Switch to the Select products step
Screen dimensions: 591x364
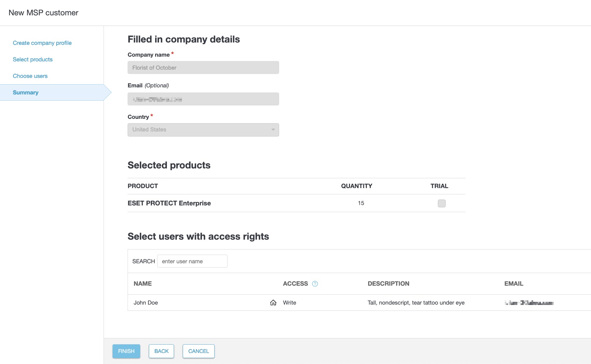pos(33,59)
